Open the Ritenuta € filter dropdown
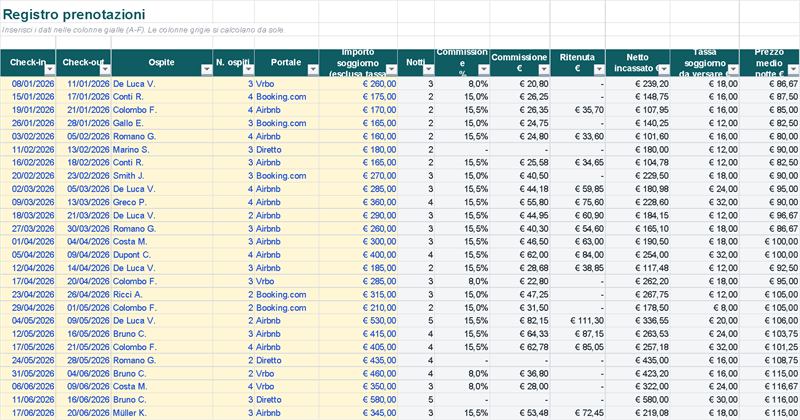The height and width of the screenshot is (420, 800). pos(599,69)
